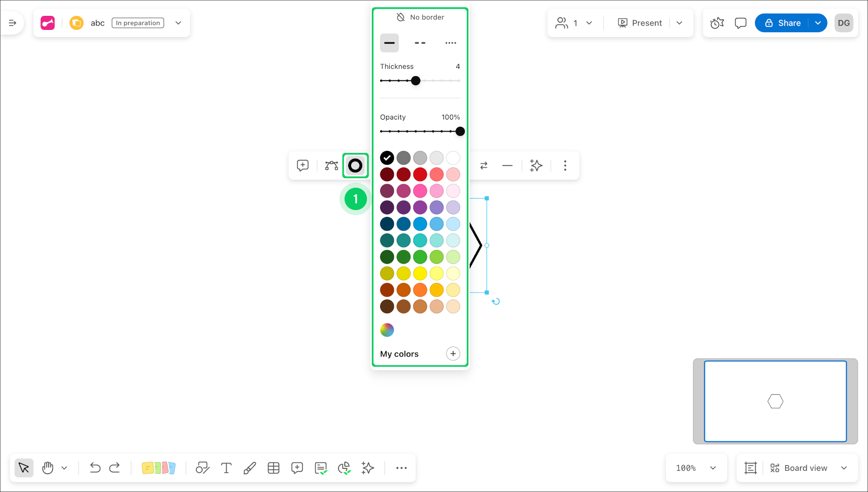
Task: Open the Share button dropdown arrow
Action: [x=818, y=23]
